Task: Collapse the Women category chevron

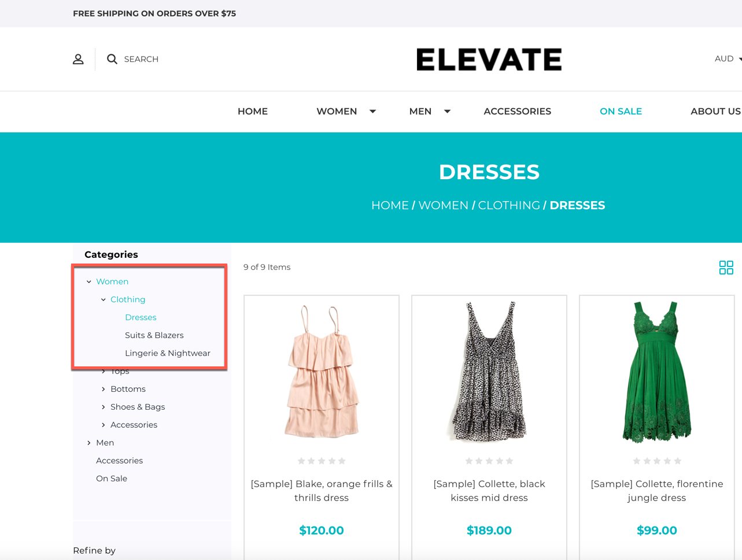Action: [89, 282]
